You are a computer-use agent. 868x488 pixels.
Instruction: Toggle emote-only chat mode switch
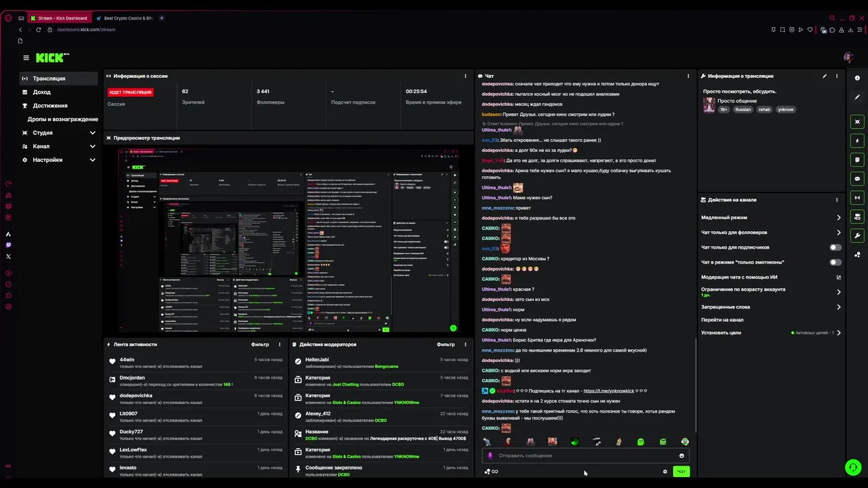coord(835,262)
